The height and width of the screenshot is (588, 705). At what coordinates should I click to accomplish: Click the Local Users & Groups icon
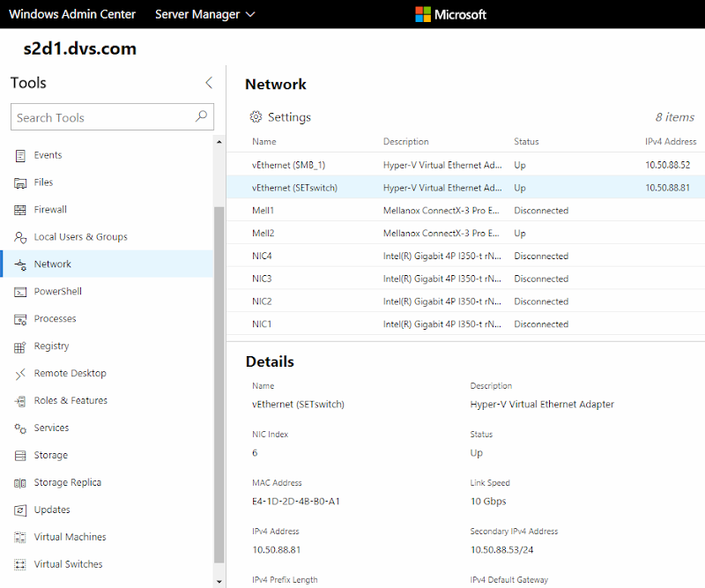point(20,237)
